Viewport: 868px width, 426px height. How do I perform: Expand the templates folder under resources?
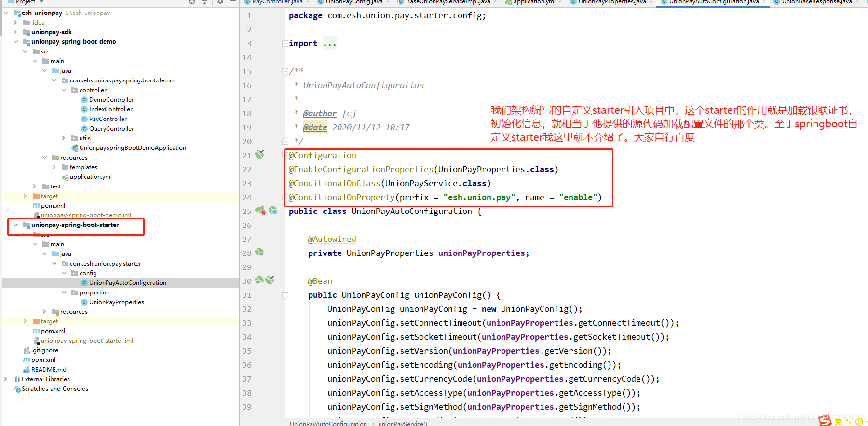pyautogui.click(x=54, y=167)
